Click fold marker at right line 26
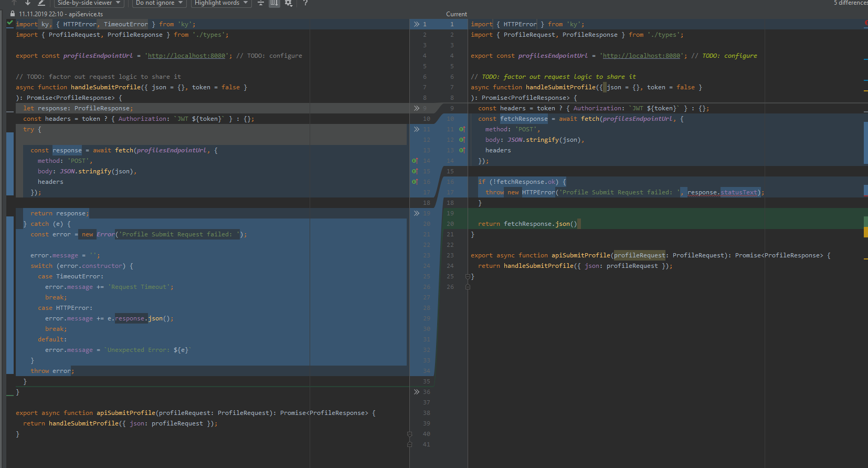This screenshot has width=868, height=468. click(x=468, y=287)
